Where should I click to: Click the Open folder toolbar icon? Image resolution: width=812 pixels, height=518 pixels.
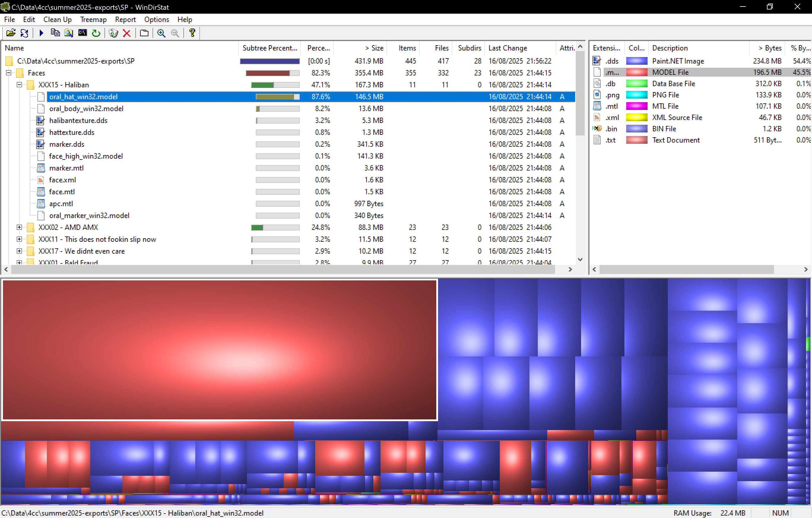pos(11,33)
